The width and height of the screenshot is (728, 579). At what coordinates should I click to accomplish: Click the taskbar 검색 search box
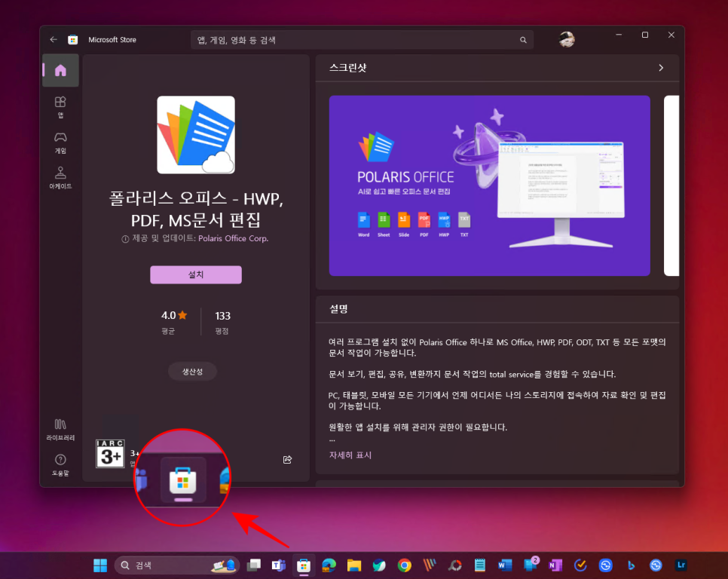pos(176,565)
